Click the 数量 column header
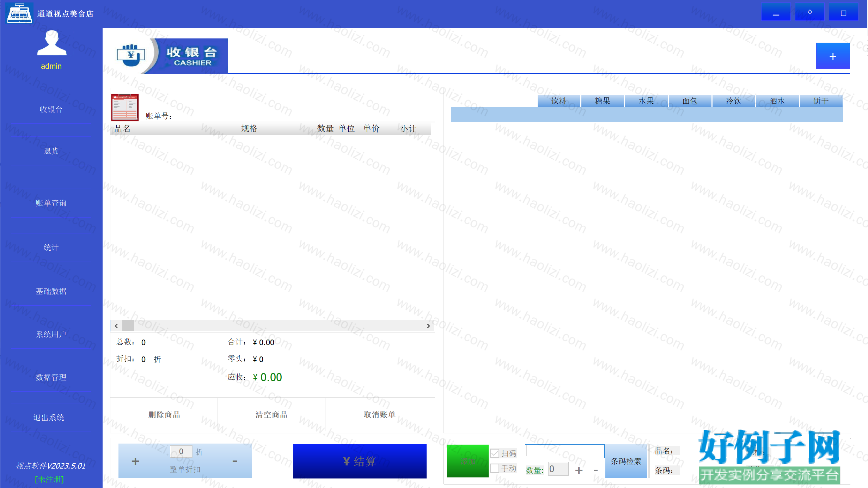Image resolution: width=868 pixels, height=488 pixels. [x=325, y=128]
